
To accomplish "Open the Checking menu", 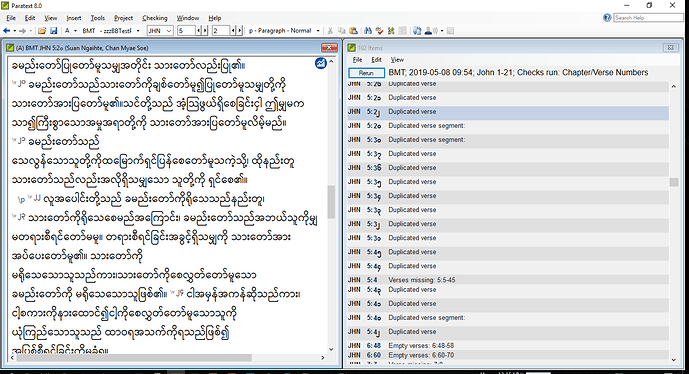I will [x=155, y=18].
